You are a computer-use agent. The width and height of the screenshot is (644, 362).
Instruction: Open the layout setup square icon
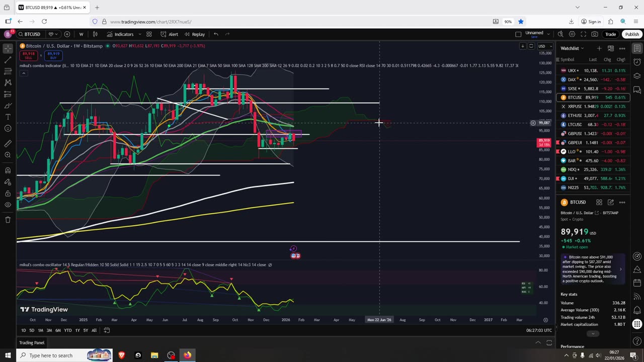pos(518,34)
